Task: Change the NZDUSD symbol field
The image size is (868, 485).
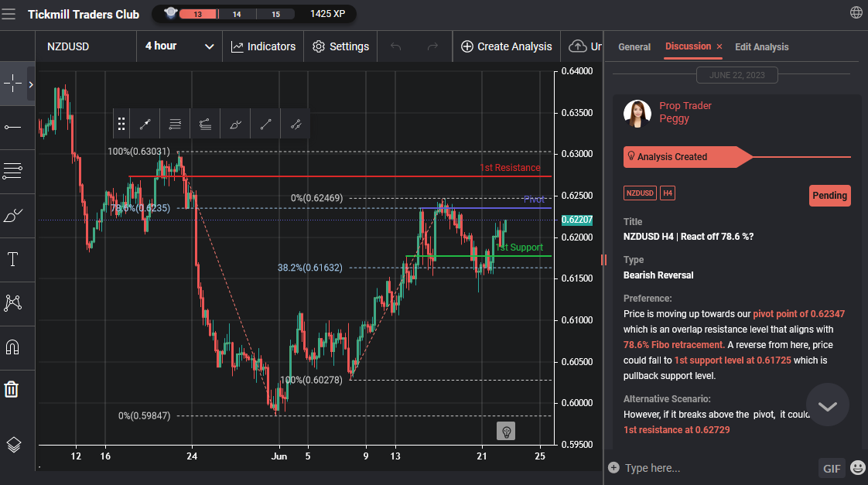Action: click(x=86, y=46)
